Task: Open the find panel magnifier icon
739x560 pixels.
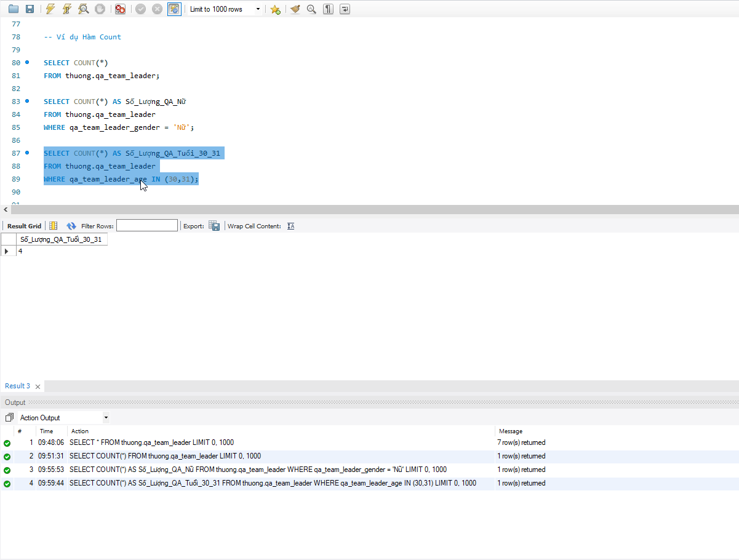Action: click(311, 9)
